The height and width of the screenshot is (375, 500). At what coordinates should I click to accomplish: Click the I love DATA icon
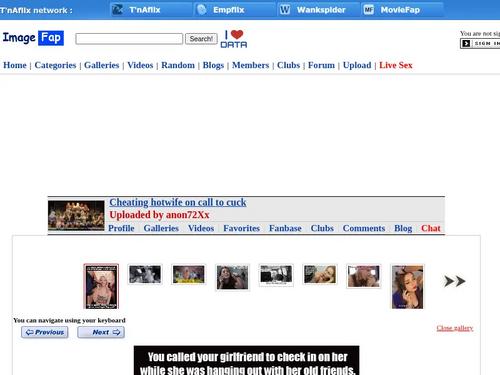(x=234, y=39)
